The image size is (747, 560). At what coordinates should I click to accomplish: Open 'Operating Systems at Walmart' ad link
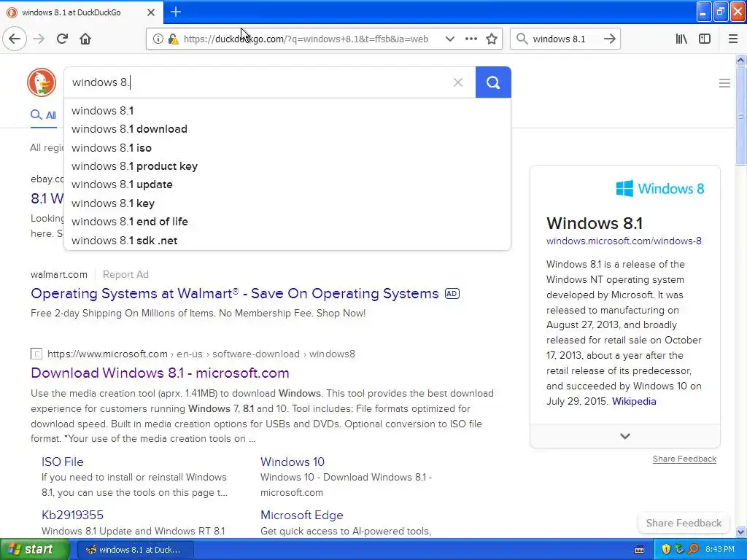click(235, 293)
